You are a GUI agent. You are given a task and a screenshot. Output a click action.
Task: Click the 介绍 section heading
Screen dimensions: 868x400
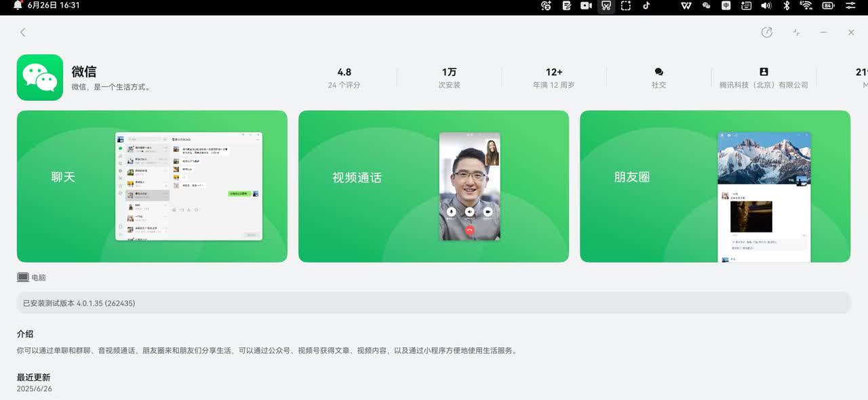[25, 334]
